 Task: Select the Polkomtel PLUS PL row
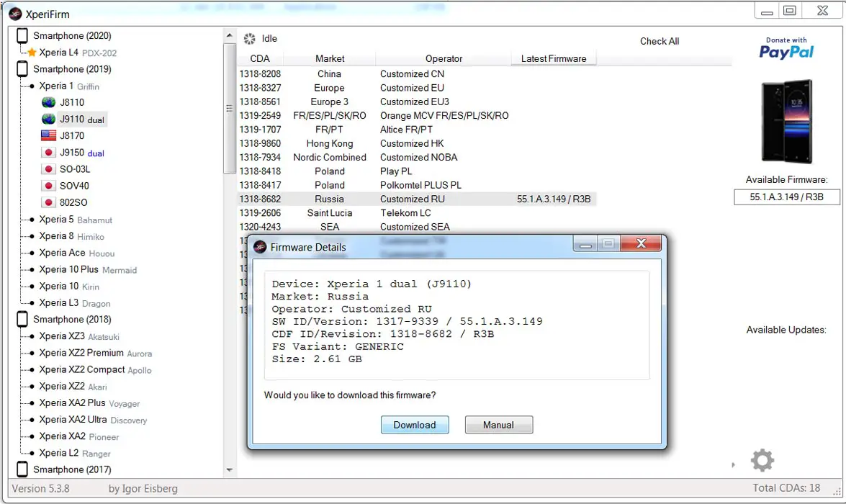pos(417,185)
